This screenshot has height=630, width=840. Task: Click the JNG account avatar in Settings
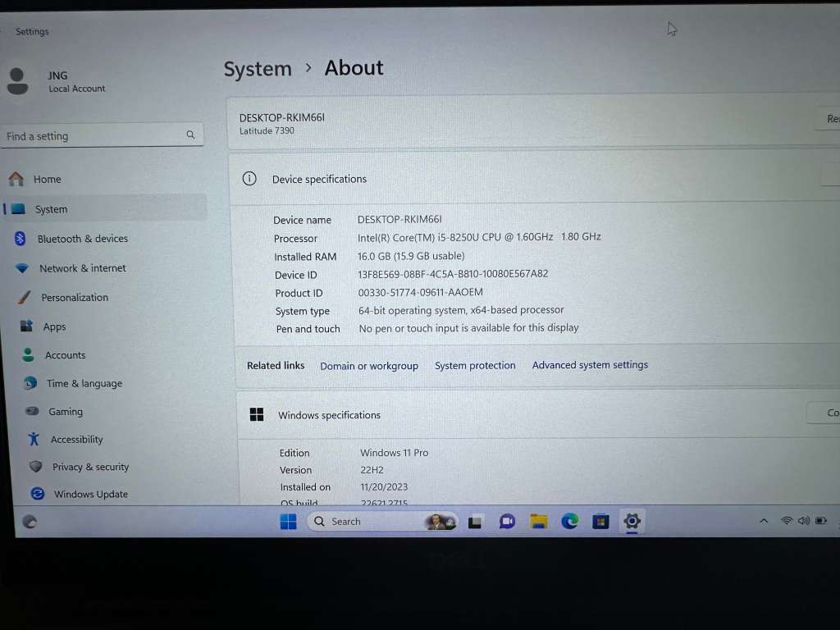(x=18, y=81)
